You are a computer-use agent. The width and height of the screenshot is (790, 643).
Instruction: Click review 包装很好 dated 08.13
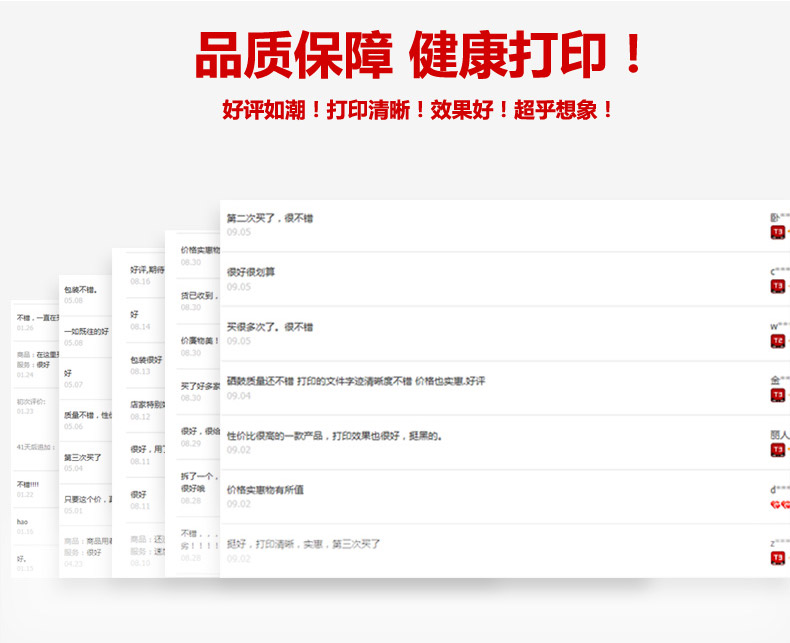tap(146, 360)
